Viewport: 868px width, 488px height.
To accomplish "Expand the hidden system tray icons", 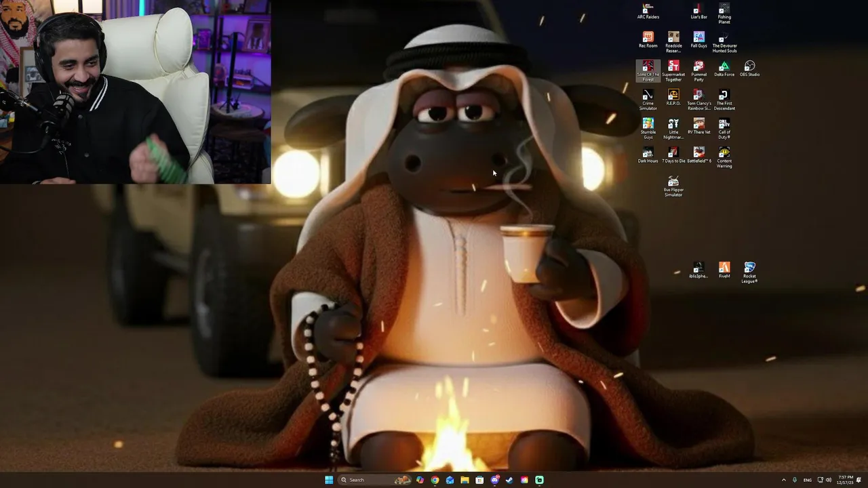I will [784, 480].
